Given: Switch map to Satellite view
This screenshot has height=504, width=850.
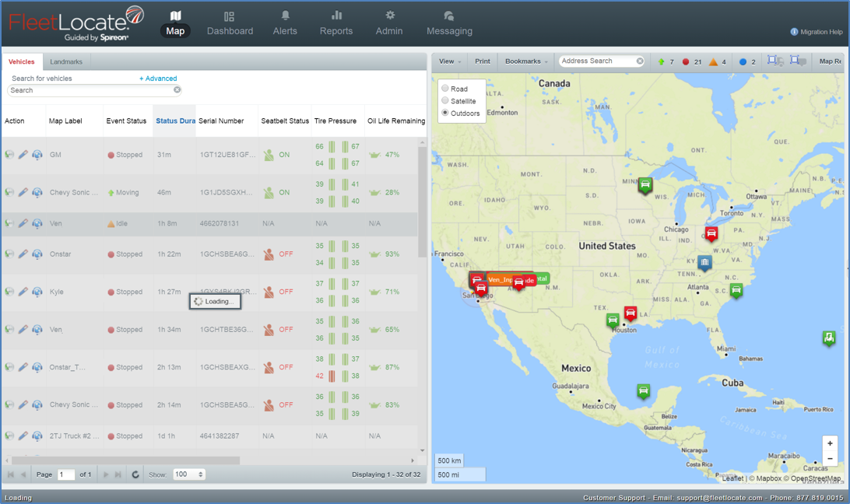Looking at the screenshot, I should pos(445,101).
